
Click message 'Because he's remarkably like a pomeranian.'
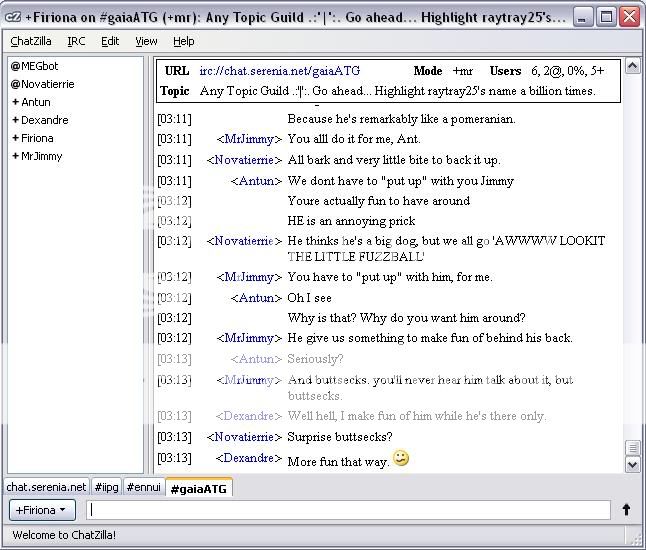402,119
